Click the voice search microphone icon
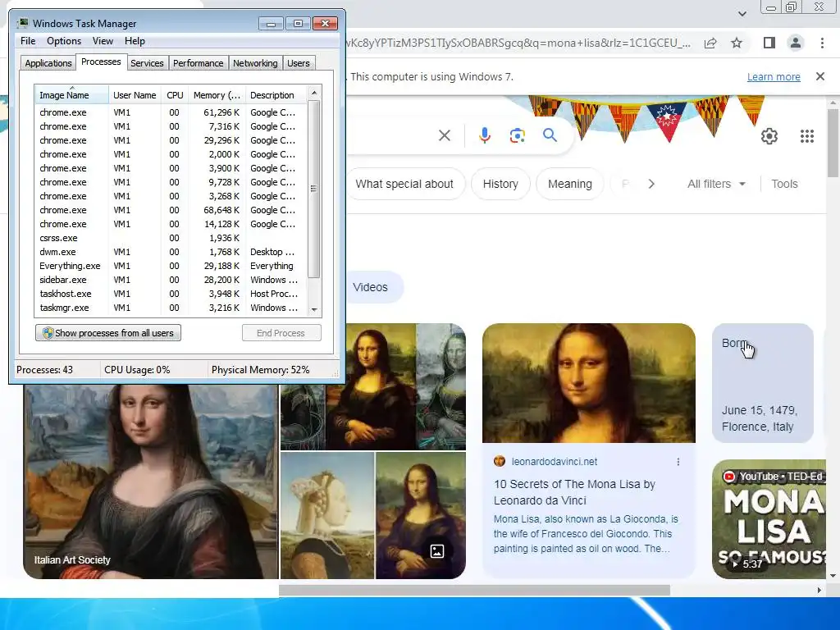The image size is (840, 630). pos(484,135)
